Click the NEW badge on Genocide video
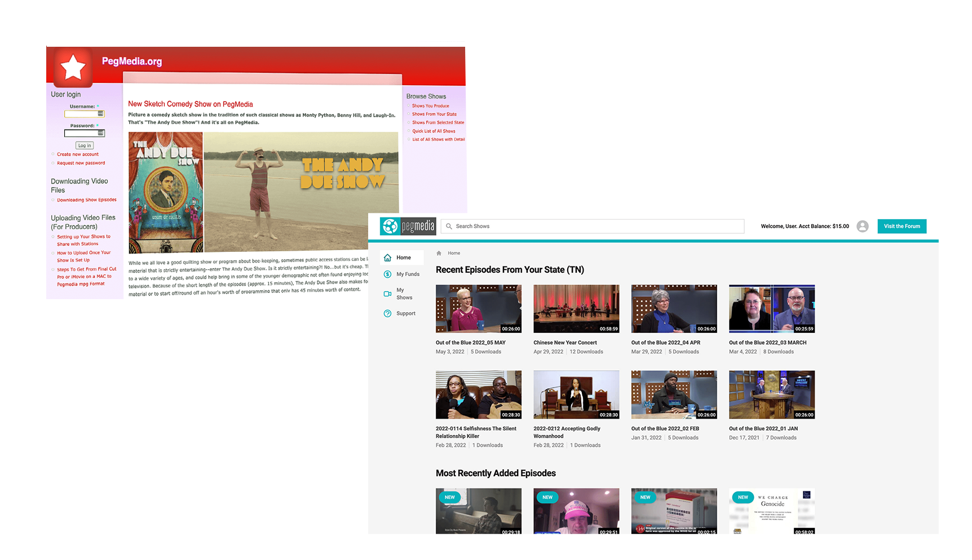The height and width of the screenshot is (560, 972). click(743, 497)
